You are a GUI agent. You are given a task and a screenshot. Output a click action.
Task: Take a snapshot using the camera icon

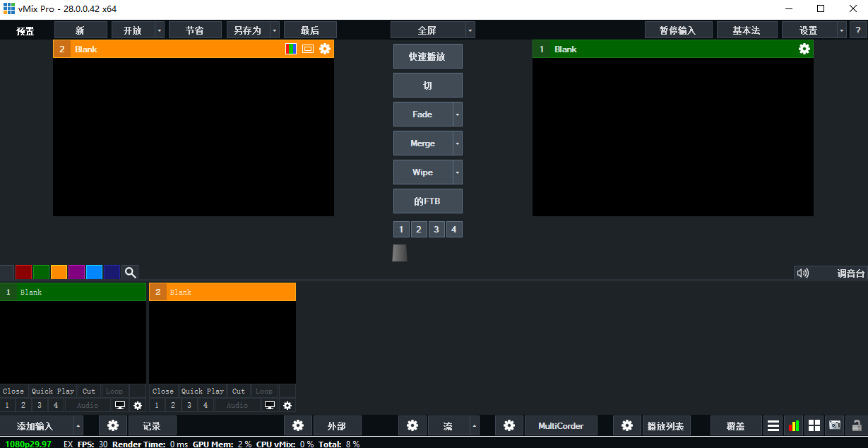pyautogui.click(x=835, y=425)
